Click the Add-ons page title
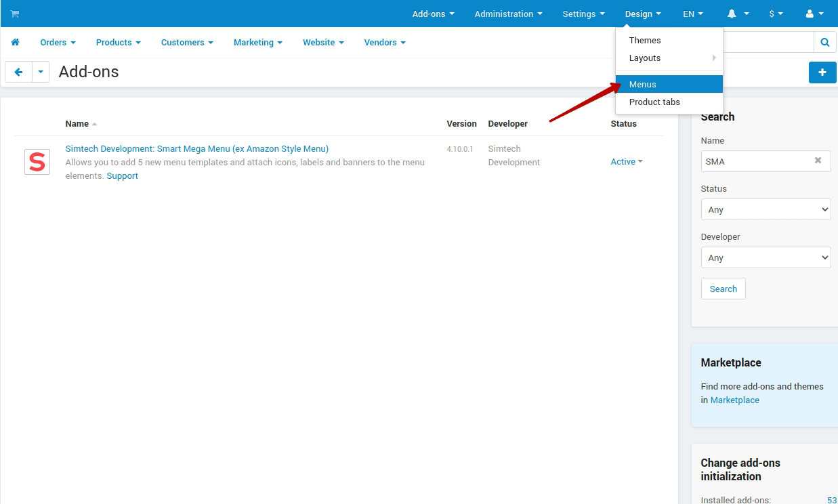Image resolution: width=838 pixels, height=504 pixels. click(x=89, y=72)
